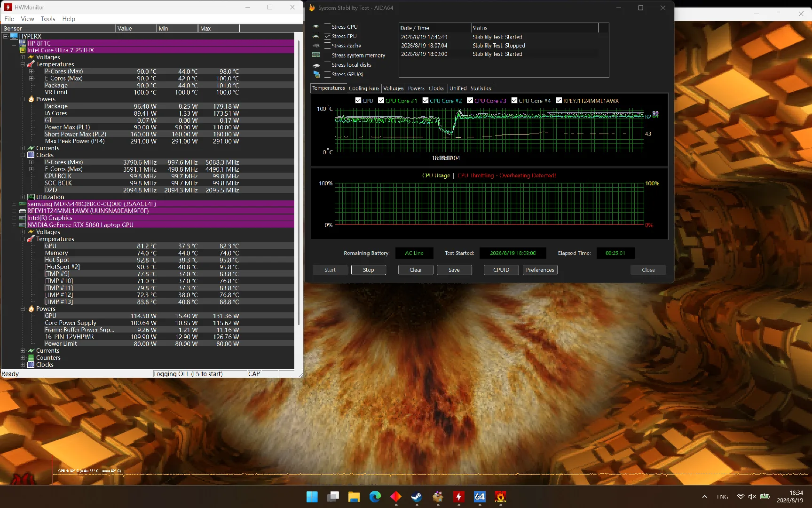This screenshot has width=812, height=508.
Task: Switch to AIDA64 via its taskbar icon
Action: coord(480,497)
